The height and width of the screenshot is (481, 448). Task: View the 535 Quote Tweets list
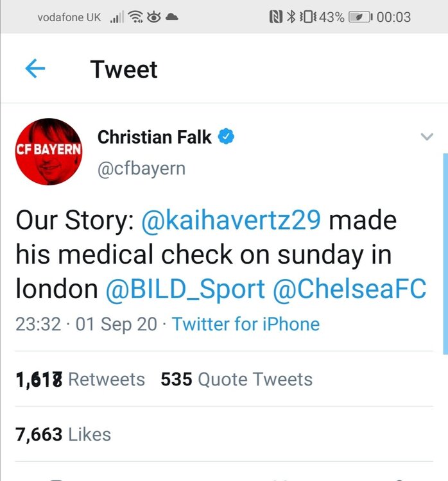pyautogui.click(x=237, y=380)
